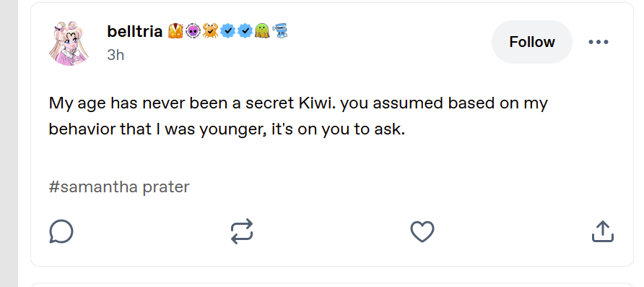The image size is (644, 287).
Task: Open belltria's pink-haired avatar
Action: click(x=69, y=43)
